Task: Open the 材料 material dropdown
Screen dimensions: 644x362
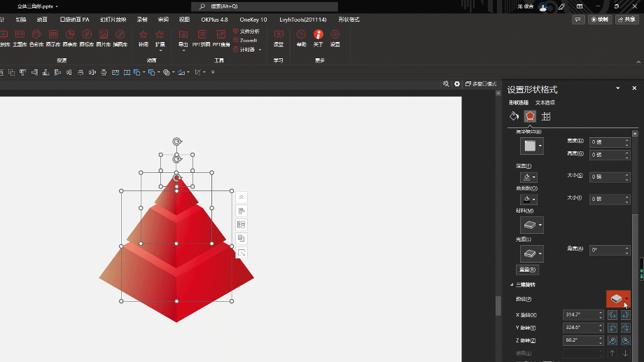Action: 532,225
